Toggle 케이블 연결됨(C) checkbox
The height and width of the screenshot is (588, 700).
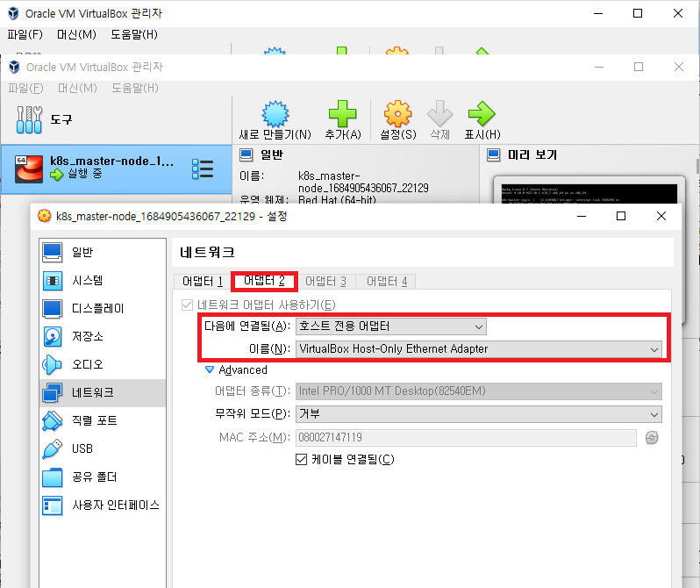[302, 459]
